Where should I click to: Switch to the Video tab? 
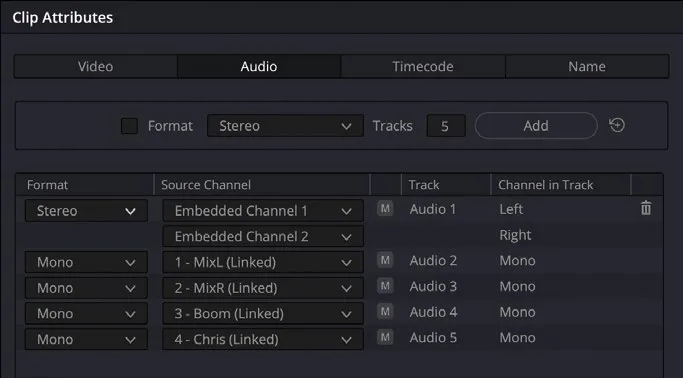[x=96, y=66]
